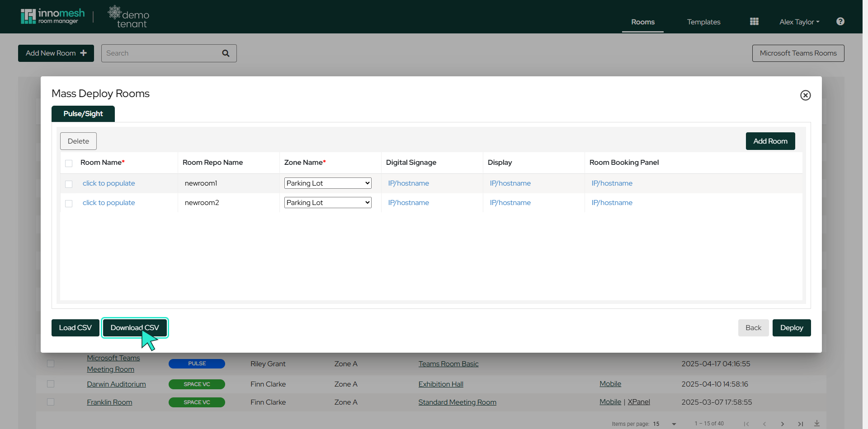Open the items per page dropdown
868x429 pixels.
pos(665,424)
